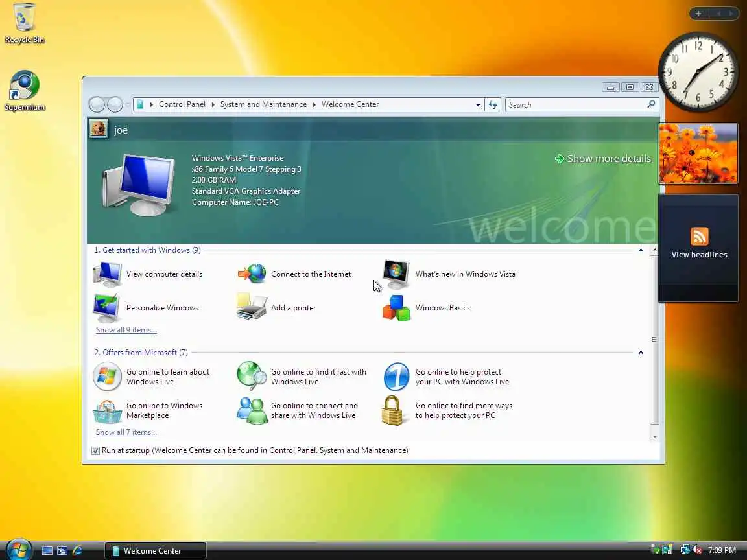The width and height of the screenshot is (747, 560).
Task: Collapse the Get started with Windows section
Action: tap(641, 250)
